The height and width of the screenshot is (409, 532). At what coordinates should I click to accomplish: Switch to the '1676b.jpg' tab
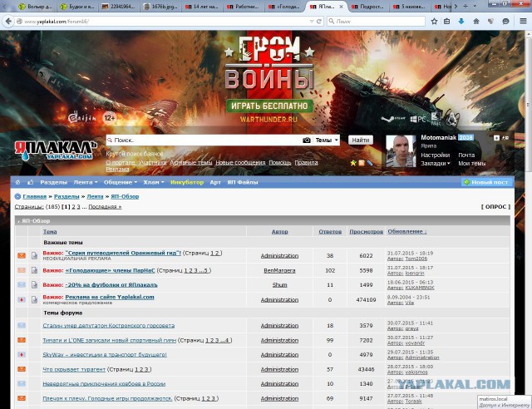coord(160,7)
